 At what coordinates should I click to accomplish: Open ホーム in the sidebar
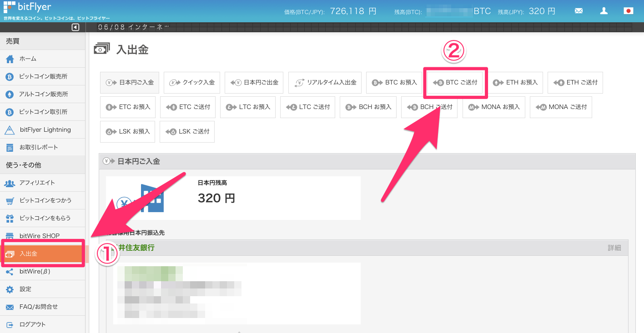[x=28, y=59]
